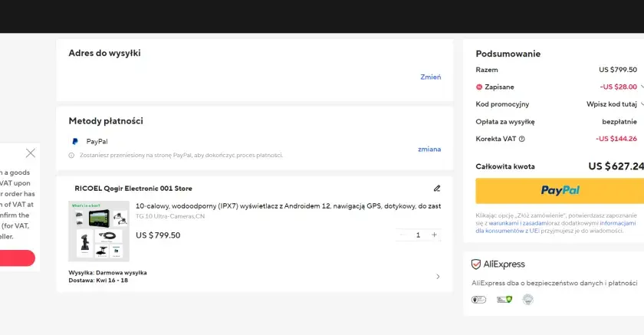Click the product thumbnail image
Image resolution: width=644 pixels, height=335 pixels.
tap(99, 232)
